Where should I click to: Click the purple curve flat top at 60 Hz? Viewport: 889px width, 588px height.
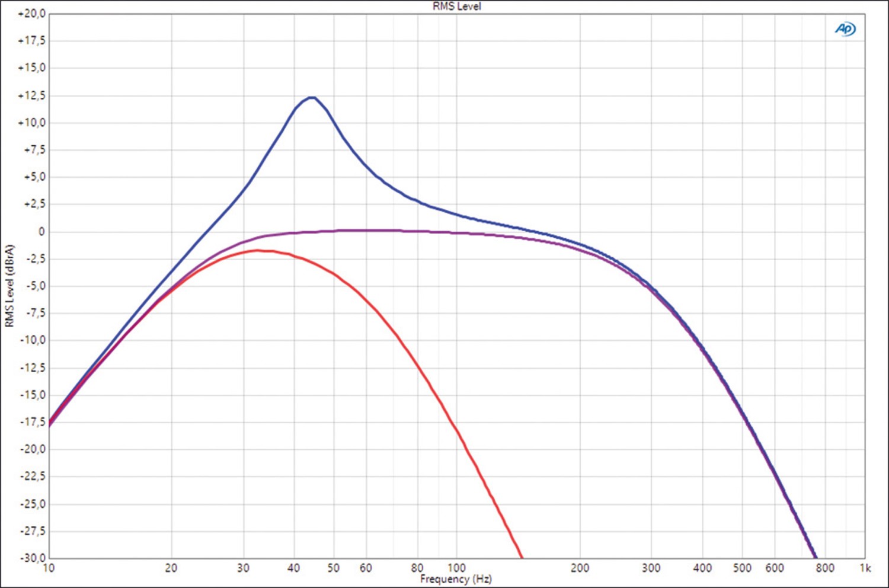[366, 230]
